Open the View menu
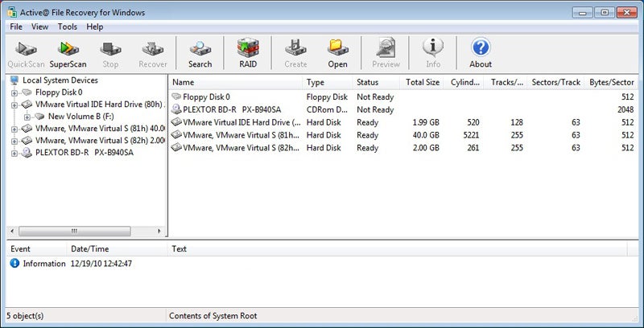The height and width of the screenshot is (328, 644). click(39, 27)
